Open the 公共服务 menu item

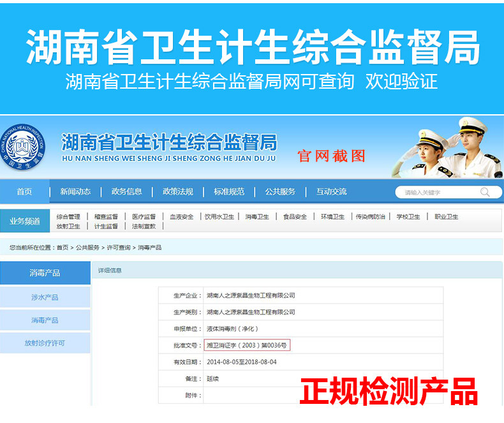pyautogui.click(x=280, y=191)
